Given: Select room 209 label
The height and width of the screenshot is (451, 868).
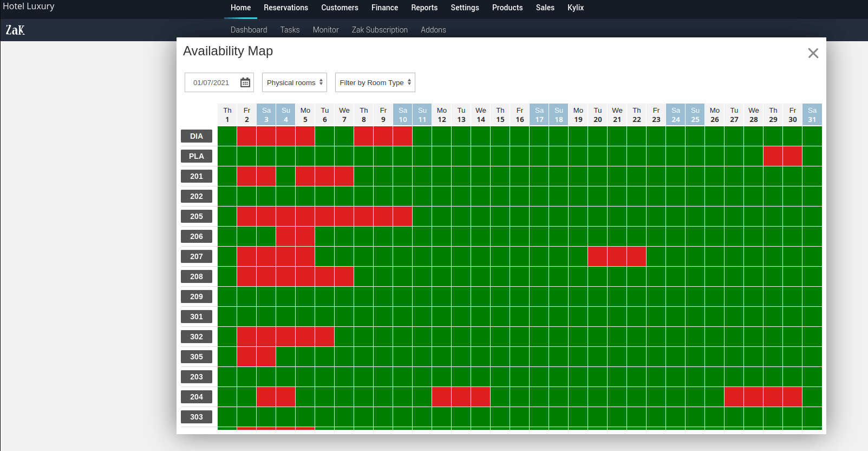Looking at the screenshot, I should (197, 297).
